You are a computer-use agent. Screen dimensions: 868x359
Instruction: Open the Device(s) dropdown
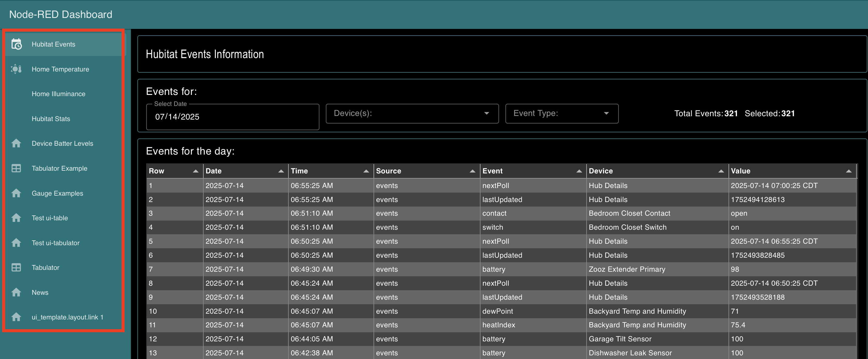[412, 113]
